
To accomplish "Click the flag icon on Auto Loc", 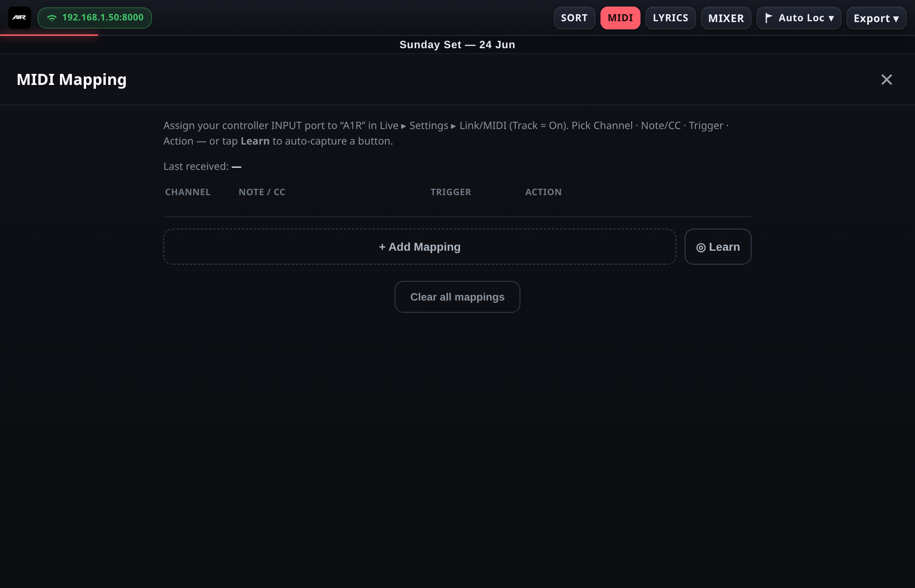I will (x=768, y=18).
